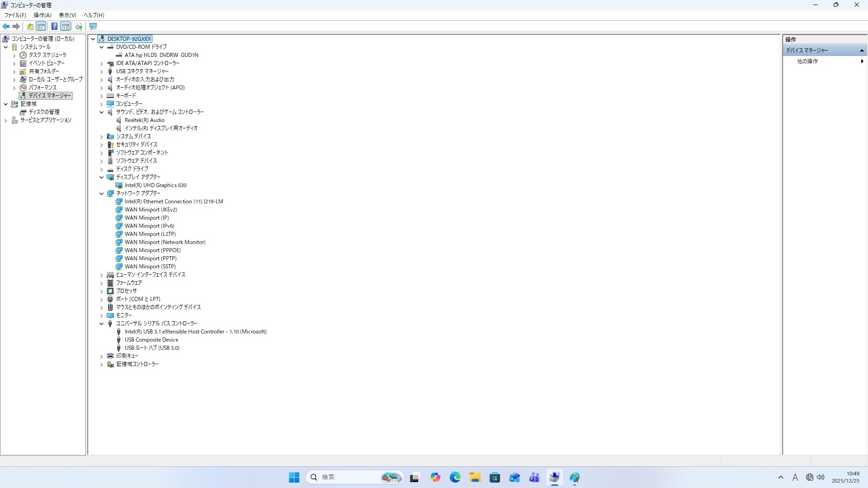
Task: Click the blue Back arrow toolbar icon
Action: [6, 26]
